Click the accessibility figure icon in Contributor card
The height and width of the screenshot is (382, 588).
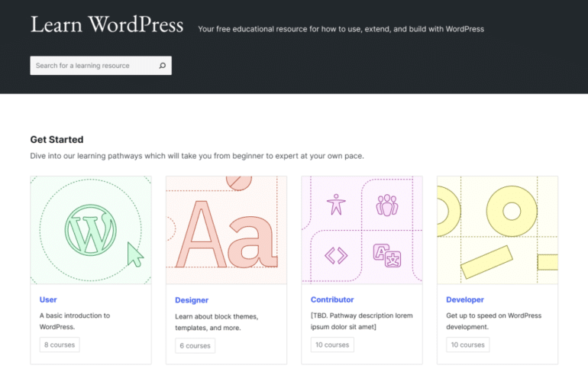336,205
